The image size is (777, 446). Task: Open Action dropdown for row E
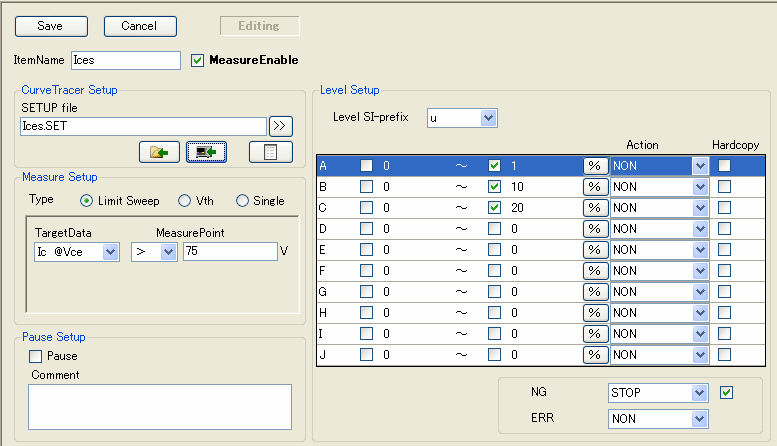[x=700, y=250]
